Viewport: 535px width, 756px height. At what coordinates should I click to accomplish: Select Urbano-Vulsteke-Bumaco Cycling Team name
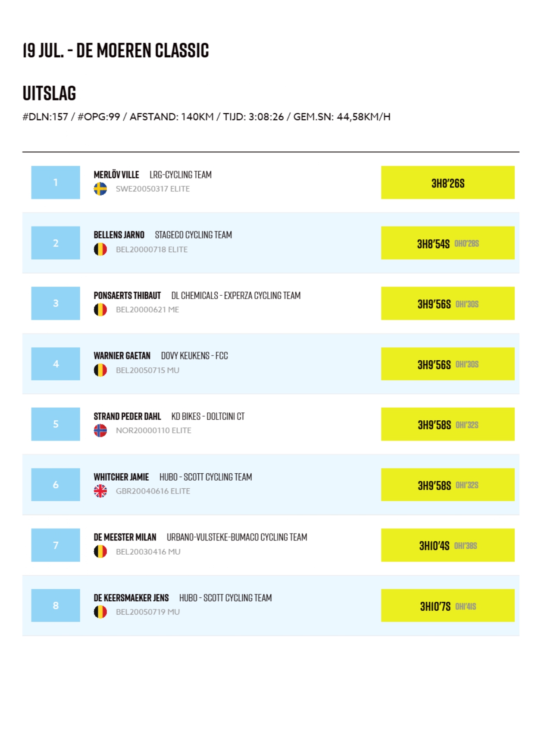[237, 537]
